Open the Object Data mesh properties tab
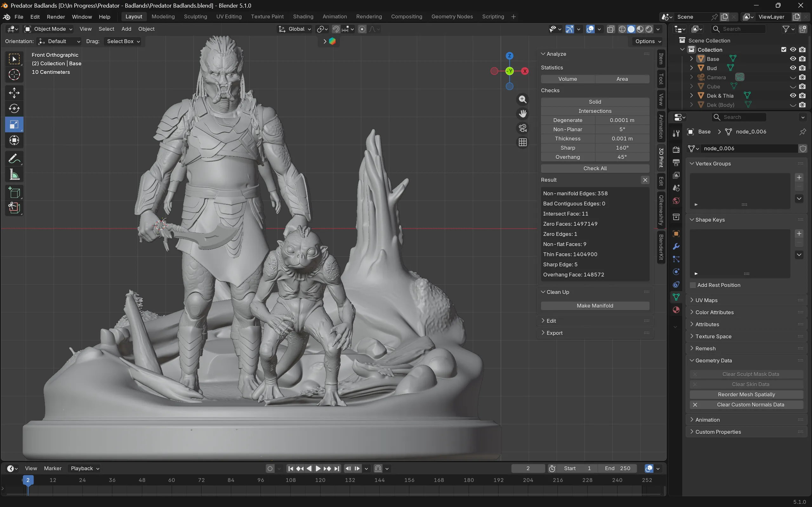The width and height of the screenshot is (812, 507). click(676, 297)
